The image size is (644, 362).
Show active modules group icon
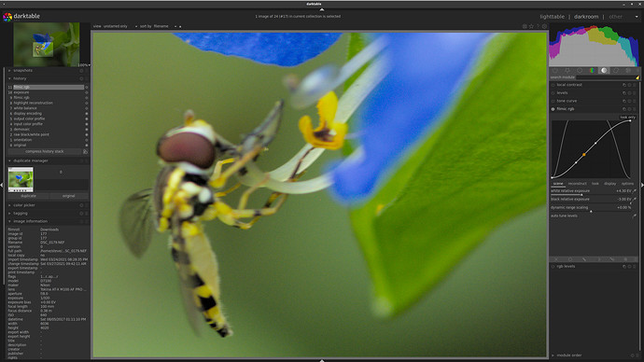[x=555, y=71]
